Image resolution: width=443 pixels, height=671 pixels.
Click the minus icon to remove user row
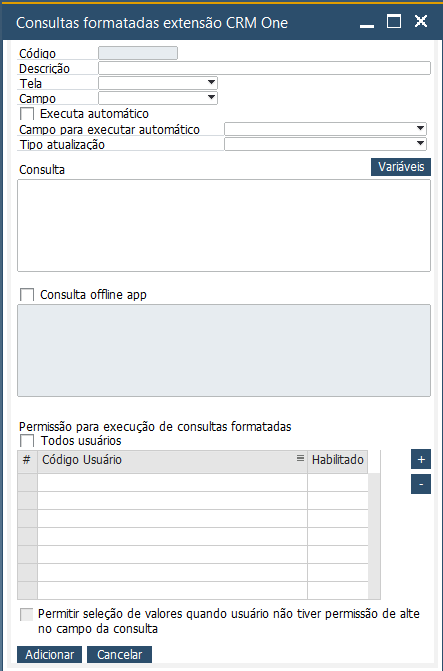(421, 484)
